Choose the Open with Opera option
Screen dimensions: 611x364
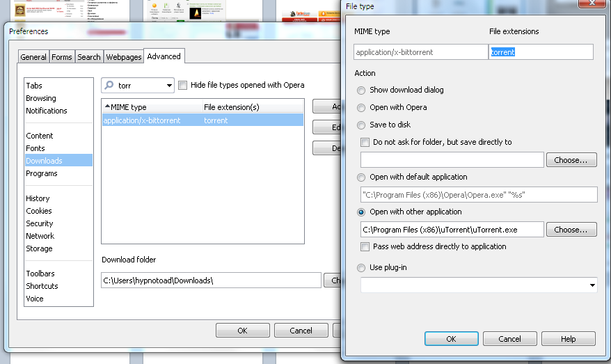361,108
